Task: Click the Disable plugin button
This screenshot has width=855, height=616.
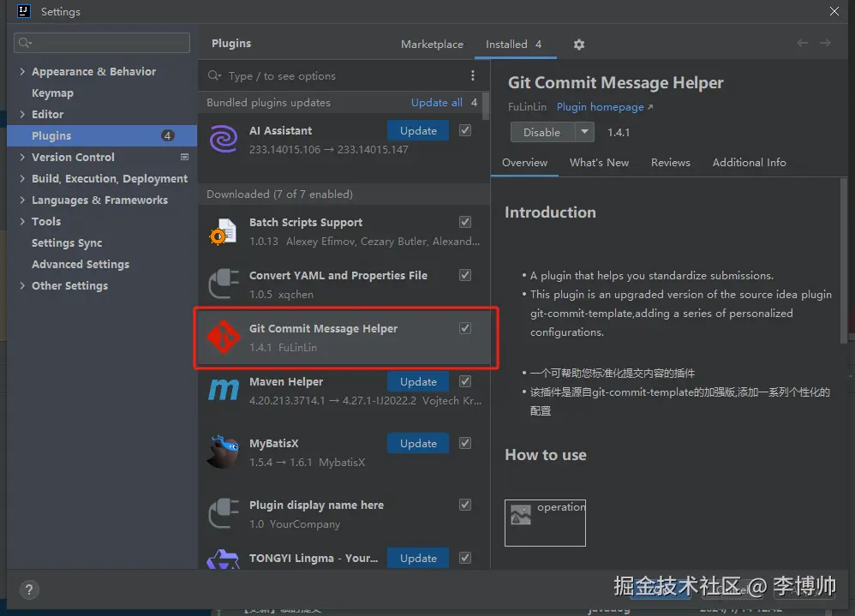Action: coord(542,132)
